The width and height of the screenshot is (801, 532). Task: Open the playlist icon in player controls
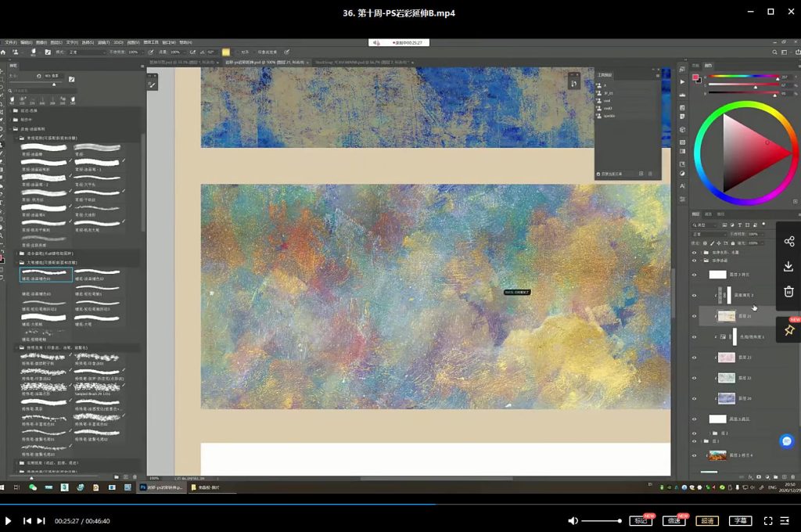click(x=786, y=521)
